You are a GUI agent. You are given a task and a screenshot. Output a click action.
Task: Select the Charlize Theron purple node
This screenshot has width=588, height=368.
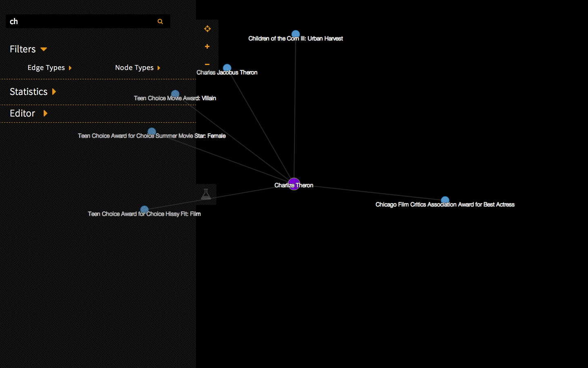click(294, 184)
